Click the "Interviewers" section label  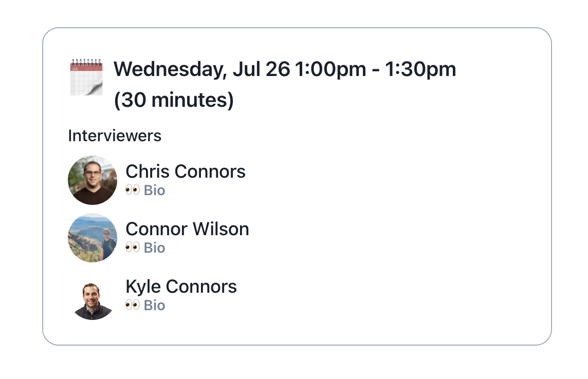click(115, 136)
